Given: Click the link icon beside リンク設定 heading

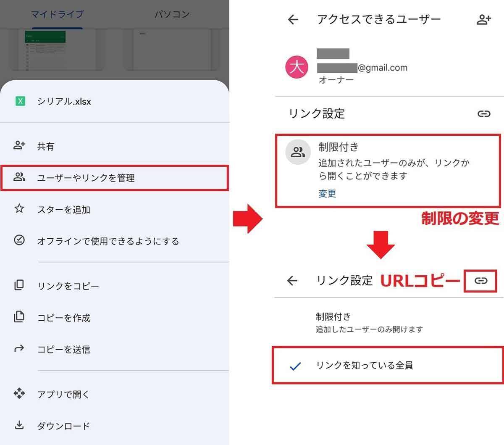Looking at the screenshot, I should [x=484, y=113].
